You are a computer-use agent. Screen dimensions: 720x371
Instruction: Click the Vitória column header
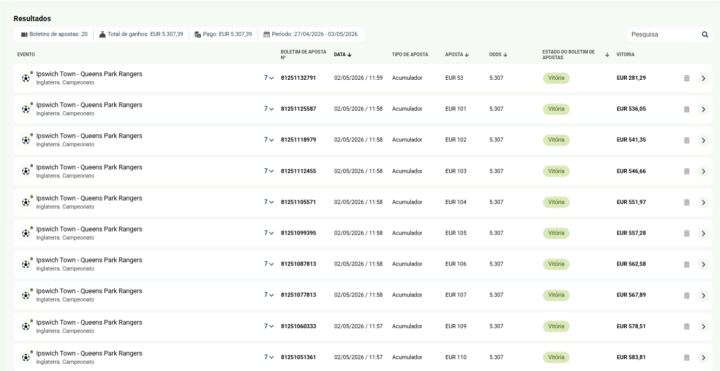(x=625, y=55)
